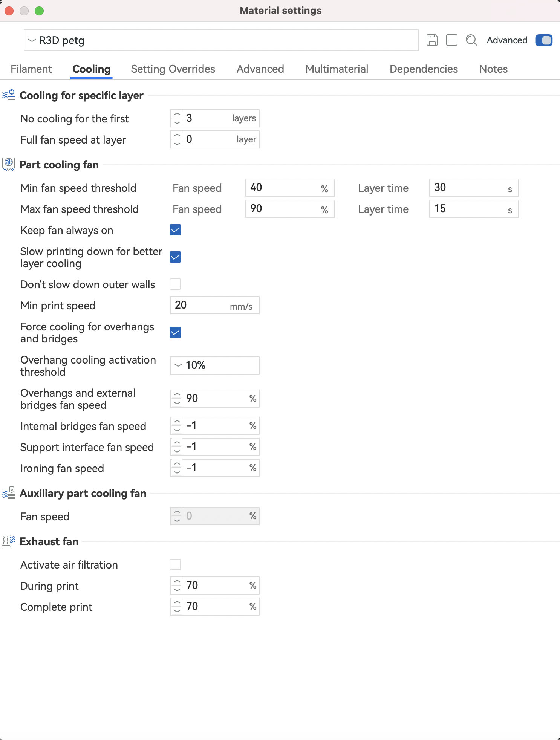Click the Cooling for specific layer section icon
Image resolution: width=560 pixels, height=740 pixels.
(9, 95)
